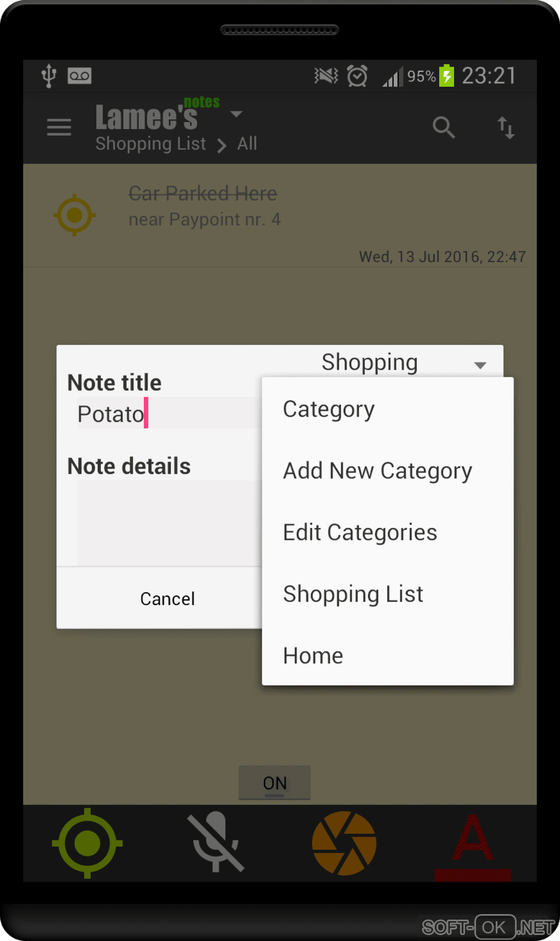Screen dimensions: 560x941
Task: Tap the muted microphone icon
Action: (x=216, y=842)
